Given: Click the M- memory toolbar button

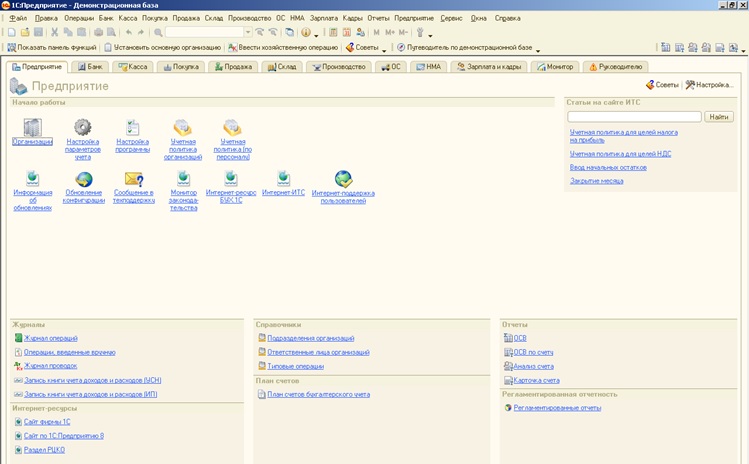Looking at the screenshot, I should [x=403, y=32].
